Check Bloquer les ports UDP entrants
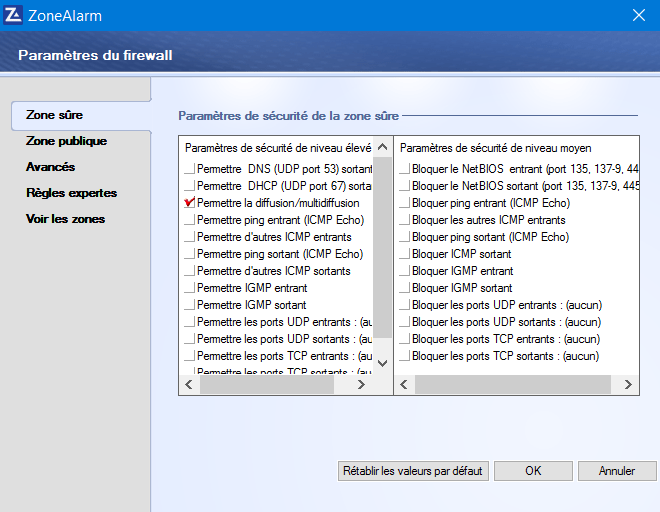The height and width of the screenshot is (512, 660). (x=405, y=305)
